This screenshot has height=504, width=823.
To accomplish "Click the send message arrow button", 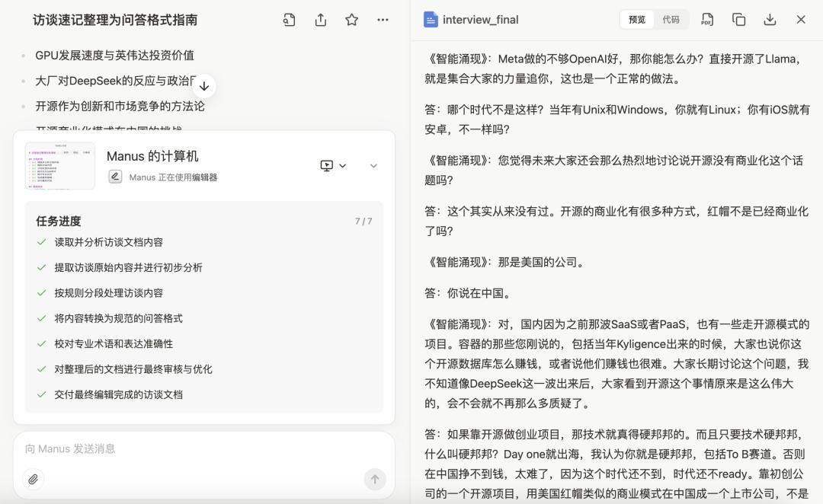I will 375,479.
